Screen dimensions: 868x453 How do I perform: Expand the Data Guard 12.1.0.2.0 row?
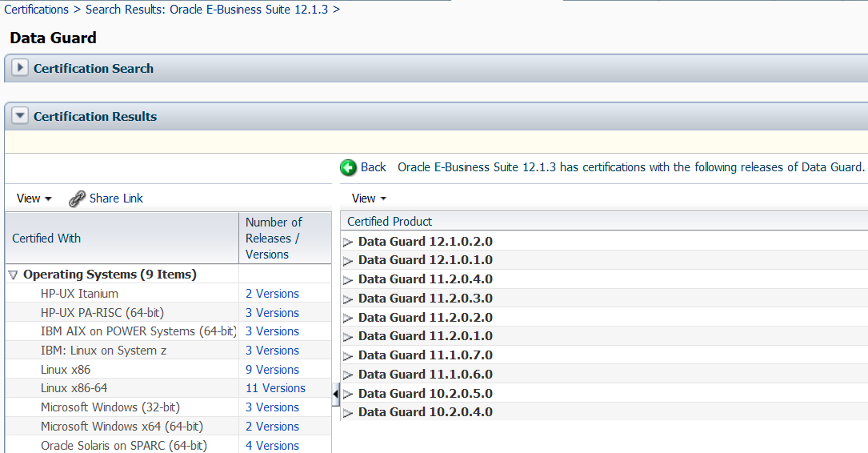[x=348, y=242]
